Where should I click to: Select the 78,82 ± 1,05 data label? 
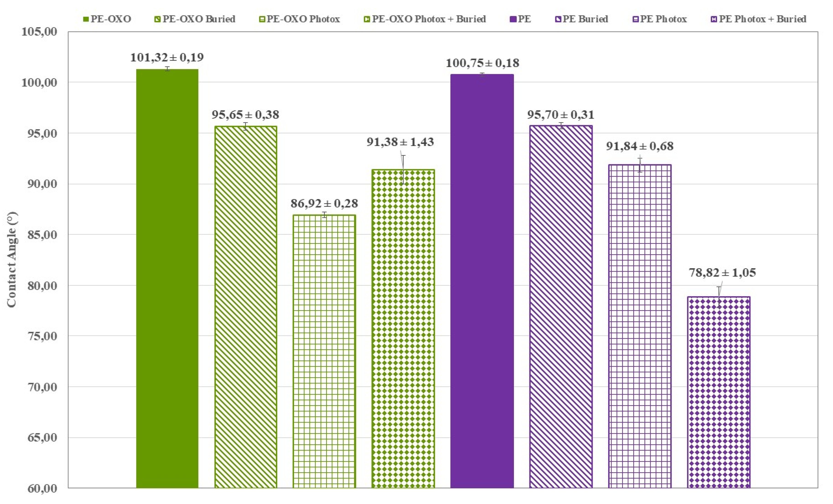click(x=722, y=273)
